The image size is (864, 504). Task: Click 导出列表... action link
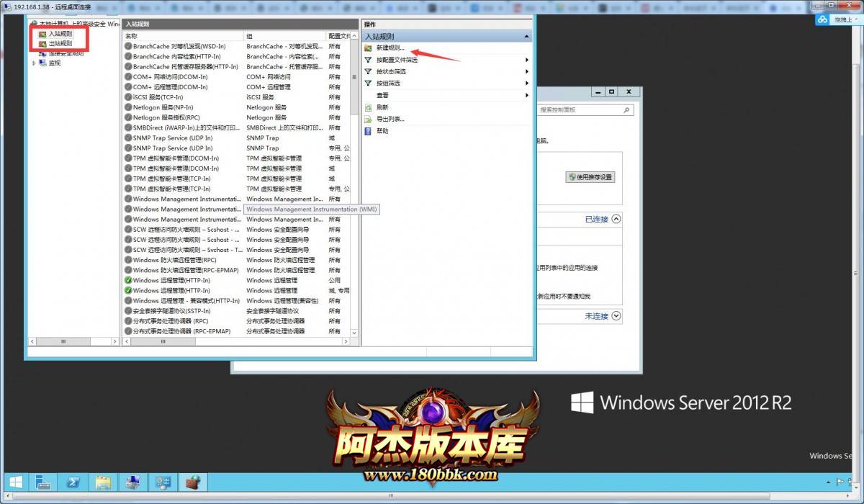390,119
